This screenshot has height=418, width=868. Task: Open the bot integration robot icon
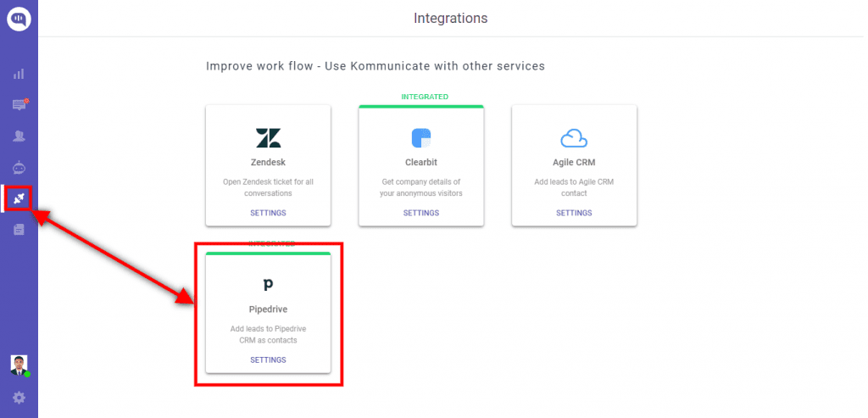(19, 167)
